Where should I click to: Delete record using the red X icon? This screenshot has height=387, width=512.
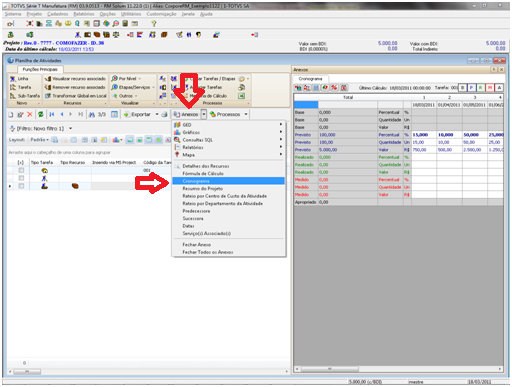[x=30, y=114]
